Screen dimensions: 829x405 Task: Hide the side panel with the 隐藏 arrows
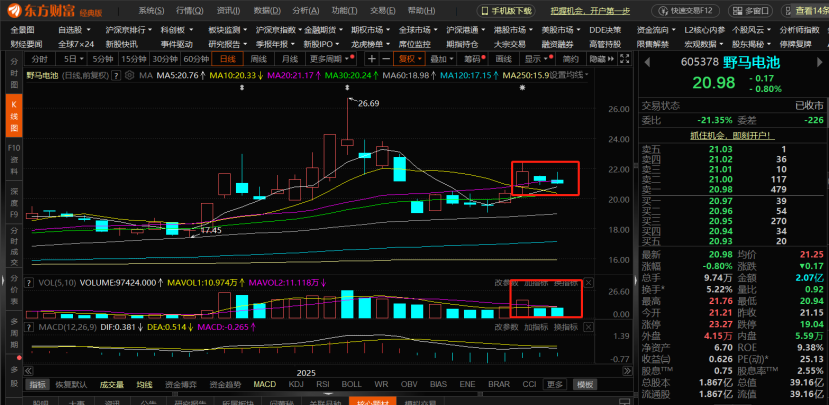[x=602, y=59]
